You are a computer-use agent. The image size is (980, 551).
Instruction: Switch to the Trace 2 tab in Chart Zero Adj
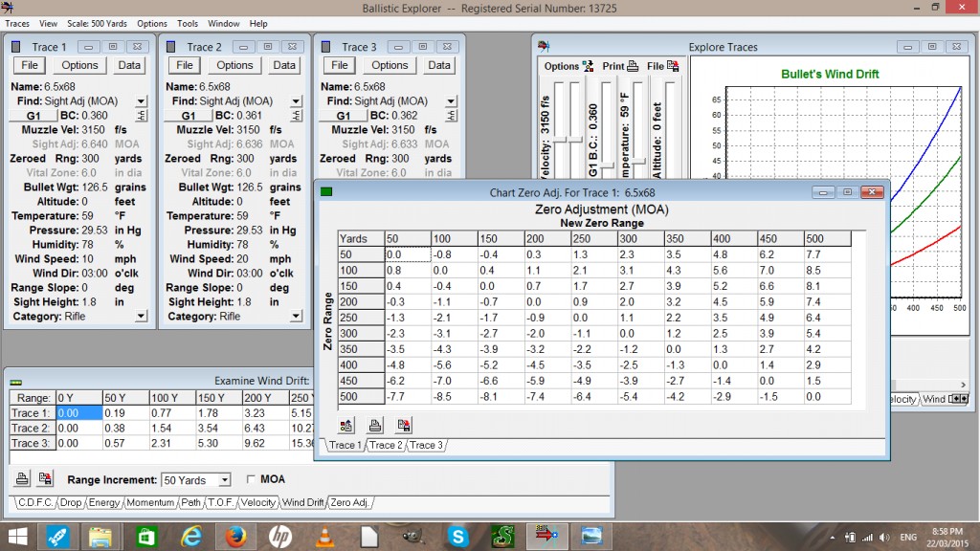click(385, 444)
